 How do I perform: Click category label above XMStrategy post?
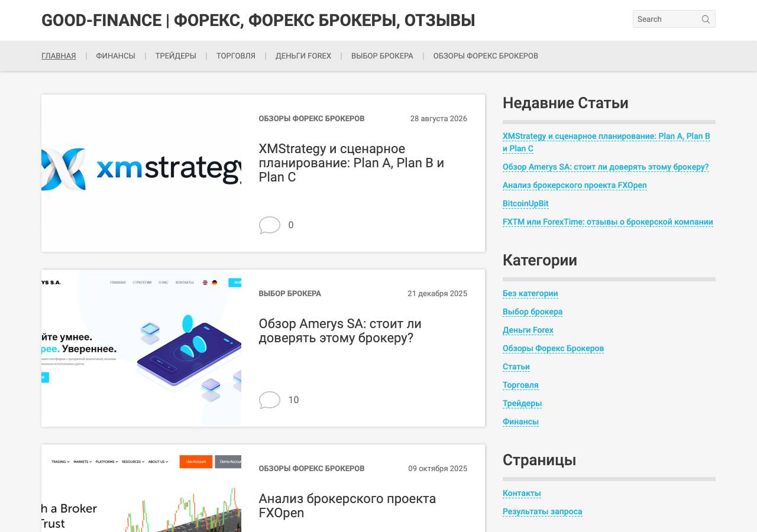[x=312, y=118]
